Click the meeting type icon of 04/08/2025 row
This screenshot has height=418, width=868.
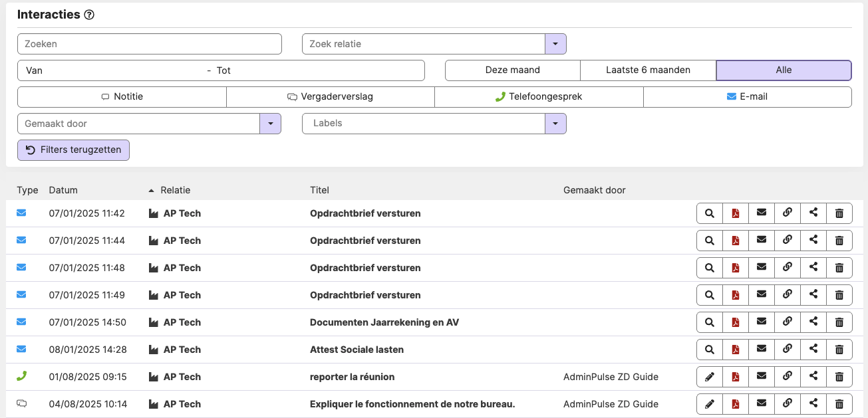tap(21, 403)
